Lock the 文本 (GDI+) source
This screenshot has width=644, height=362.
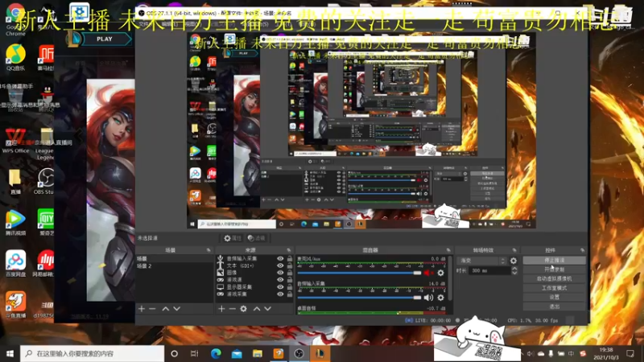click(x=290, y=265)
